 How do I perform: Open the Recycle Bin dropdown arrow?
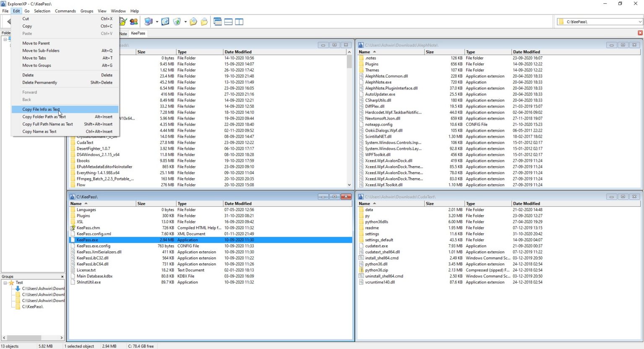(185, 21)
